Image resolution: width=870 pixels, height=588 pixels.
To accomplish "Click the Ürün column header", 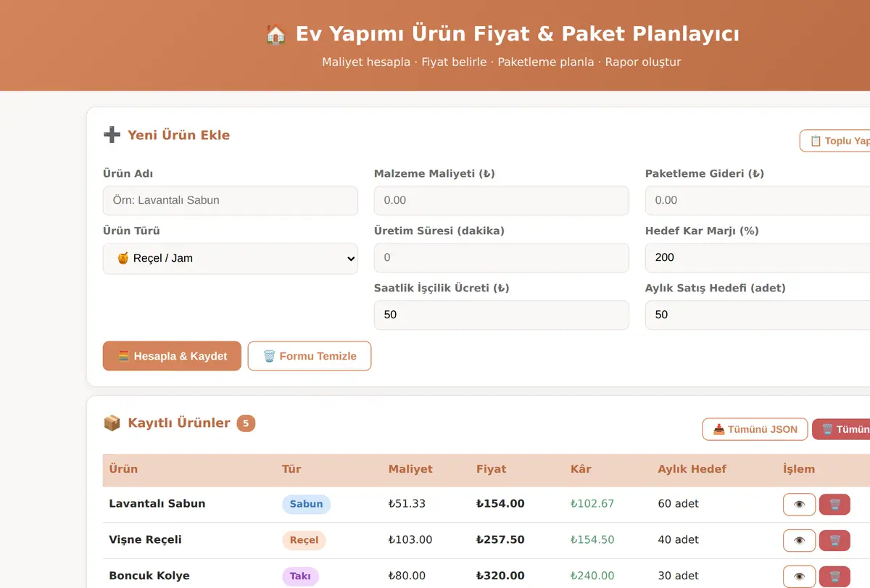I will [123, 469].
